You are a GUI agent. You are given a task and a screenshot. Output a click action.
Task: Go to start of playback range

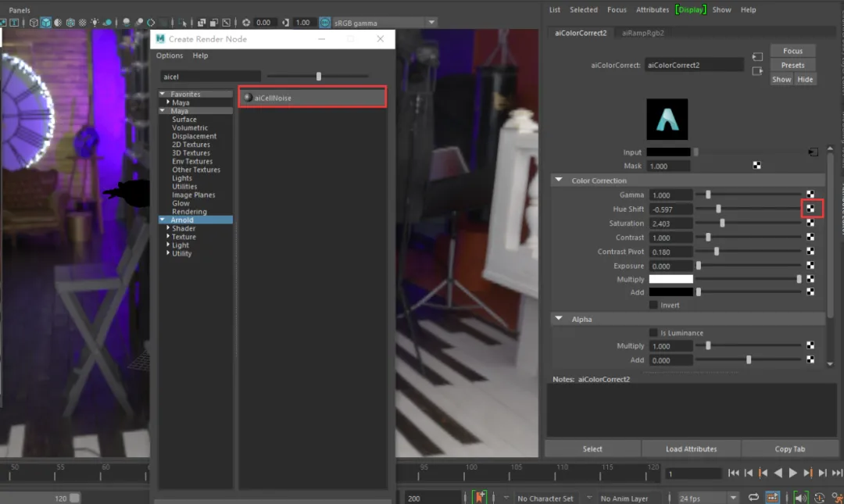[x=733, y=473]
